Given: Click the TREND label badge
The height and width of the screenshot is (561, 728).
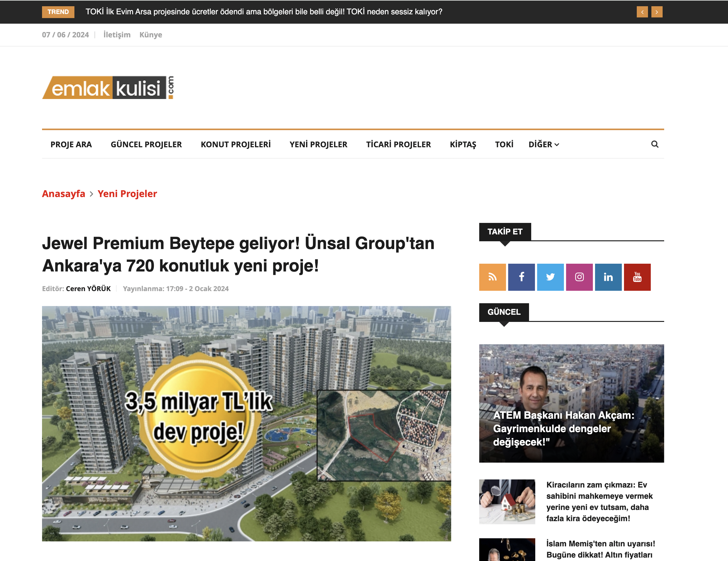Looking at the screenshot, I should pyautogui.click(x=58, y=12).
